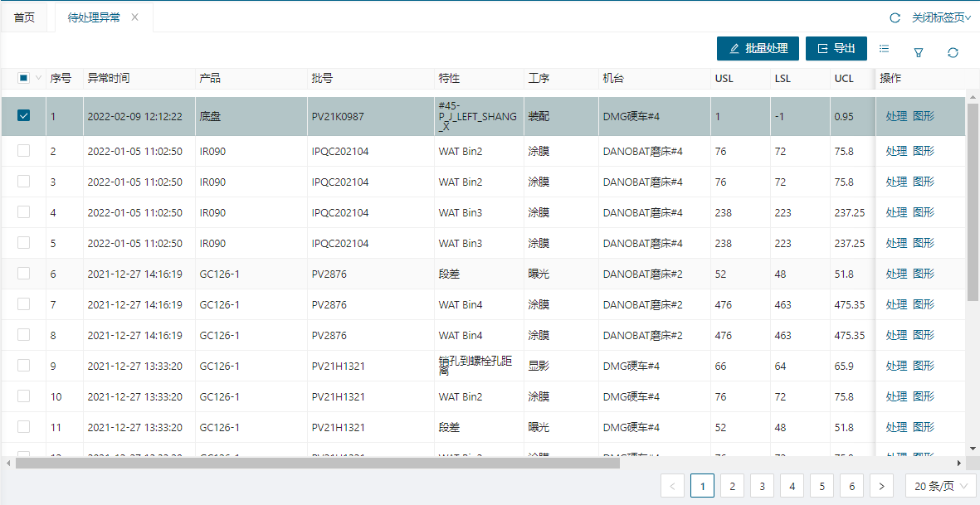Uncheck the checkbox for row 1

point(23,116)
